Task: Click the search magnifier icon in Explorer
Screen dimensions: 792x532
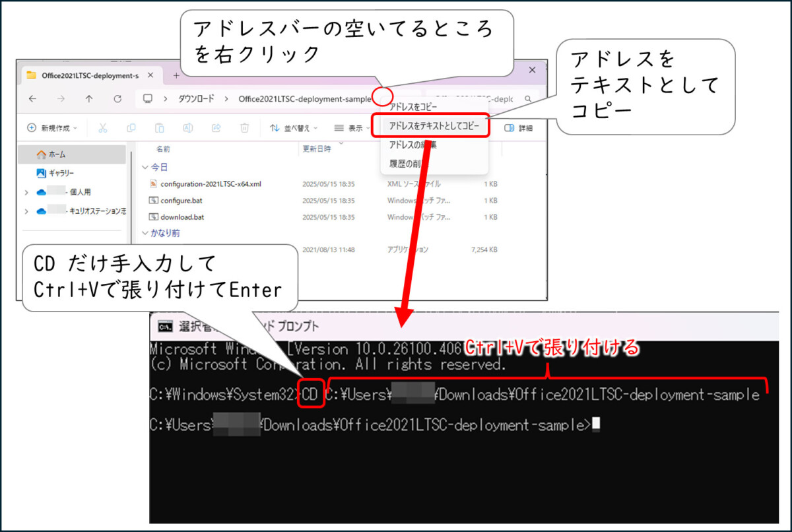Action: click(x=527, y=99)
